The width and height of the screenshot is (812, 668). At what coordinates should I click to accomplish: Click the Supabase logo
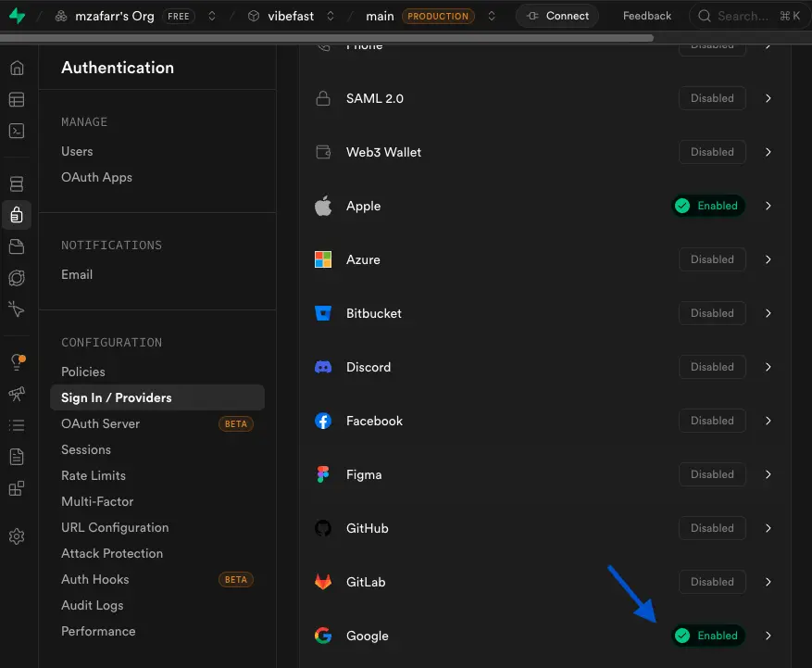pyautogui.click(x=17, y=16)
